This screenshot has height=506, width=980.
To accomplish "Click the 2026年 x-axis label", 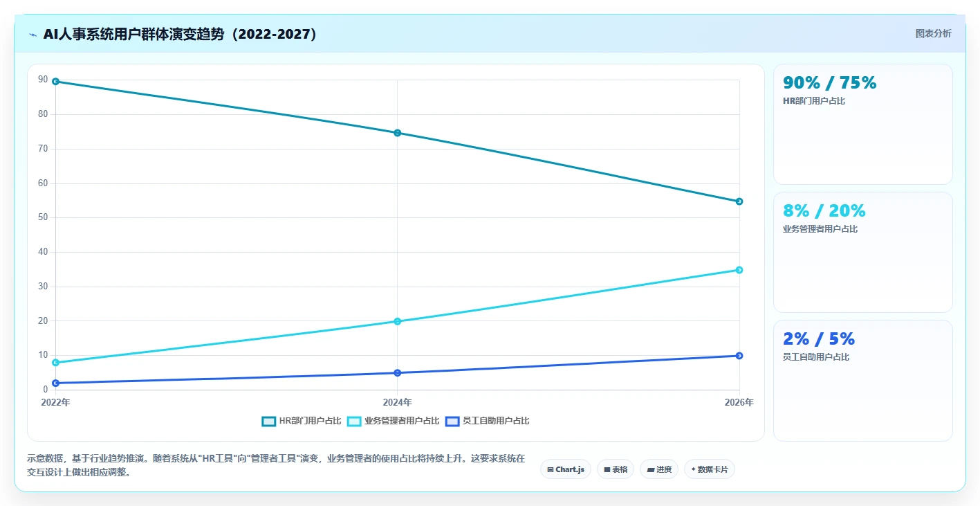I will click(x=739, y=402).
